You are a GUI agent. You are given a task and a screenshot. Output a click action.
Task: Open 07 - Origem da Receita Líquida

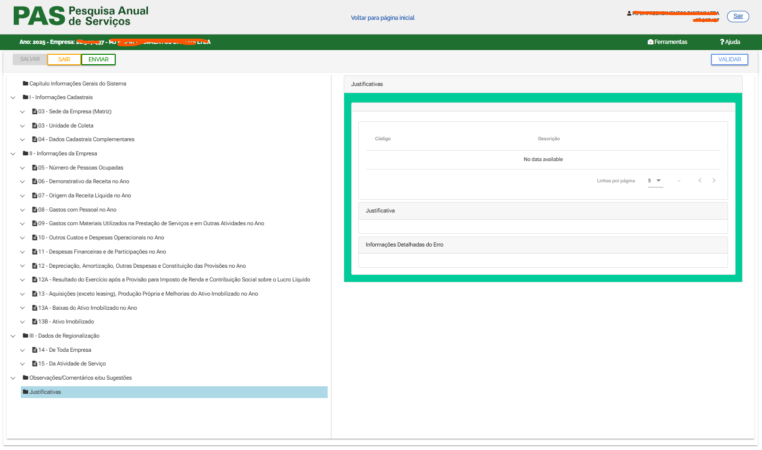click(85, 195)
